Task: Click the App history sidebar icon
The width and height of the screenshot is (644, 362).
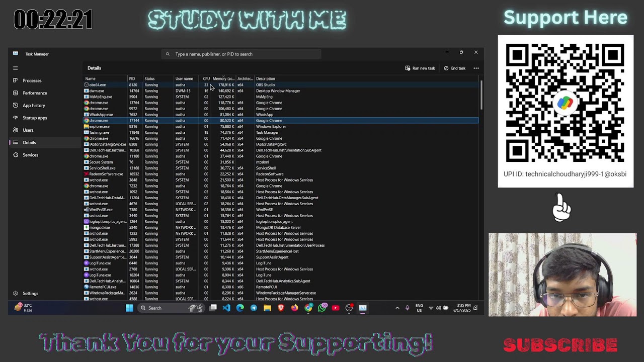Action: click(x=15, y=106)
